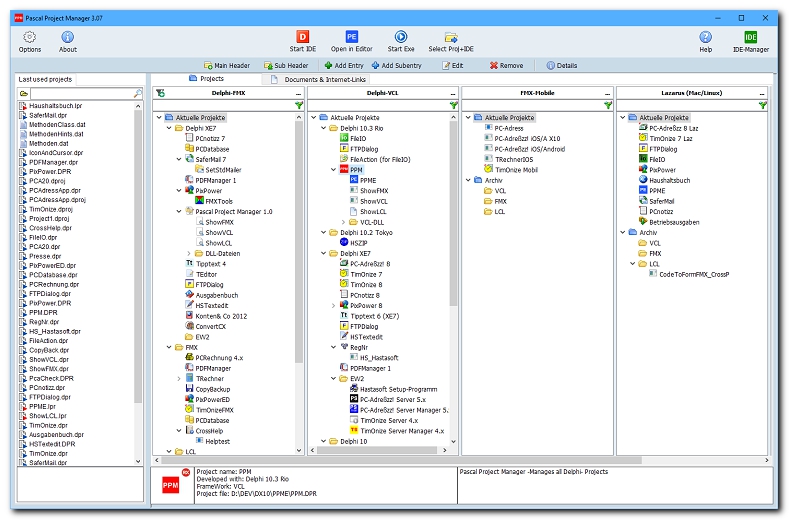Focus the last used projects search field
Viewport: 789px width, 520px height.
(x=82, y=94)
